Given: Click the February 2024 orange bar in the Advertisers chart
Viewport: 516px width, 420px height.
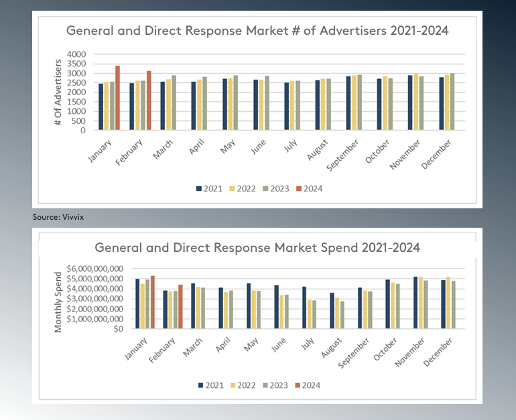Looking at the screenshot, I should click(x=149, y=100).
